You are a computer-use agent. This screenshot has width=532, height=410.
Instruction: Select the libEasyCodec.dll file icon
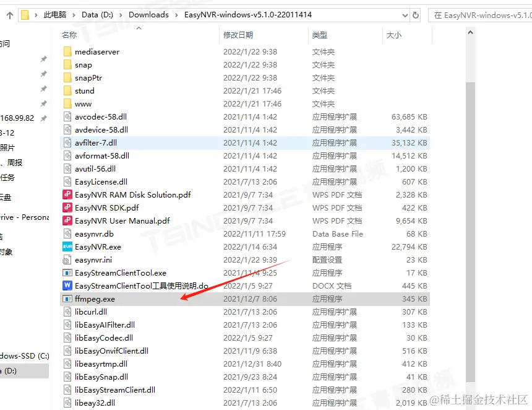click(x=67, y=338)
